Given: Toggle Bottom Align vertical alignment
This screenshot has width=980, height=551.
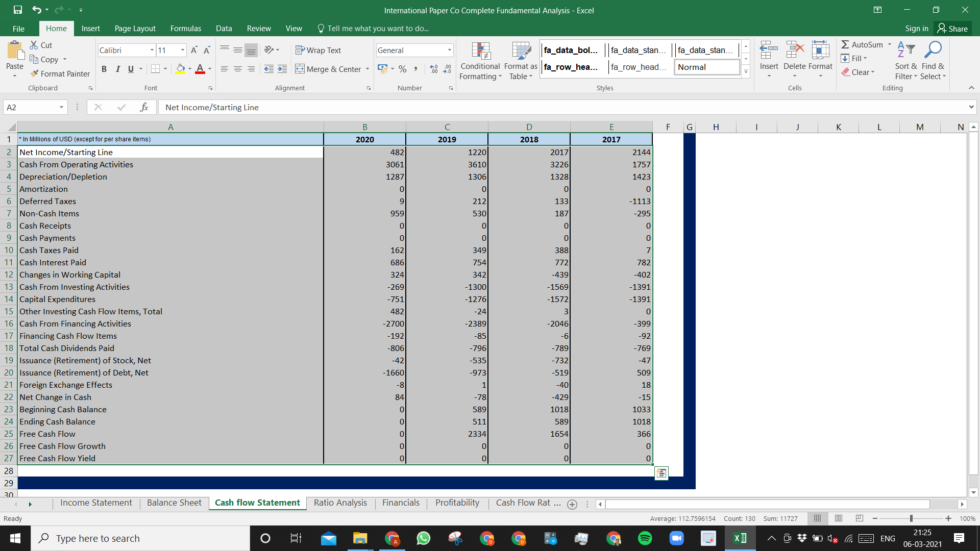Looking at the screenshot, I should pos(251,50).
